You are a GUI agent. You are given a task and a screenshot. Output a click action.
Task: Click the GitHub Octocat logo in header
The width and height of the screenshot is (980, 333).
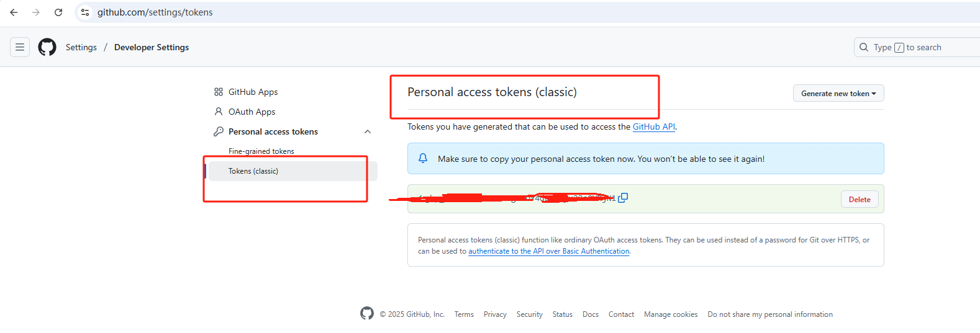coord(47,47)
